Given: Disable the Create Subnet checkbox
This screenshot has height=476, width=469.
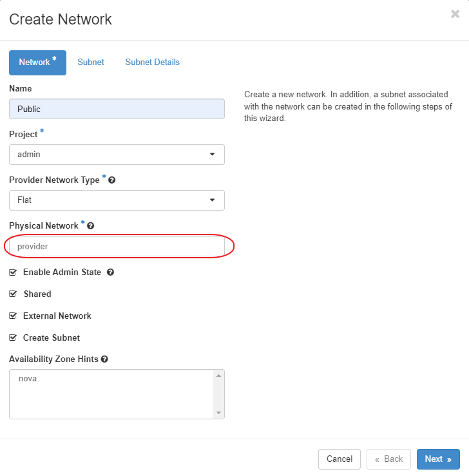Looking at the screenshot, I should pos(13,338).
